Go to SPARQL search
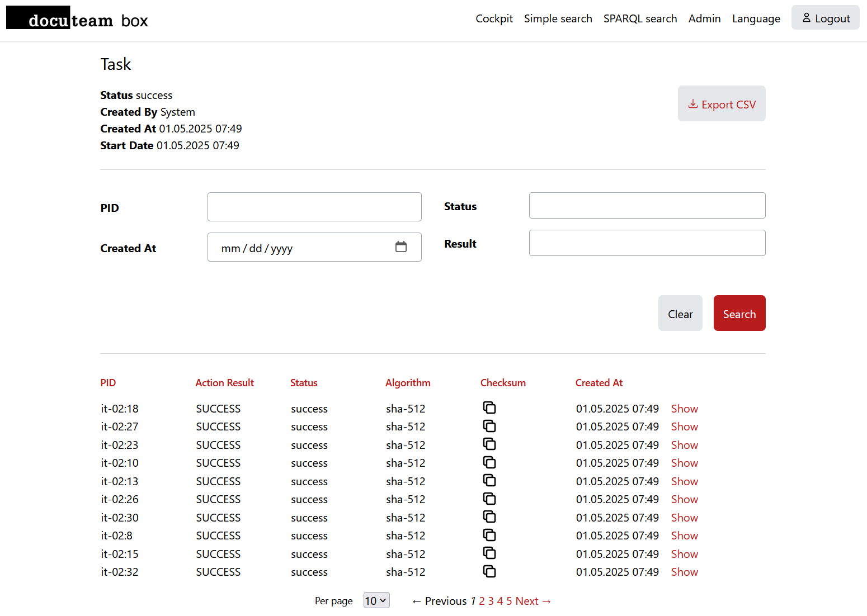 [640, 19]
